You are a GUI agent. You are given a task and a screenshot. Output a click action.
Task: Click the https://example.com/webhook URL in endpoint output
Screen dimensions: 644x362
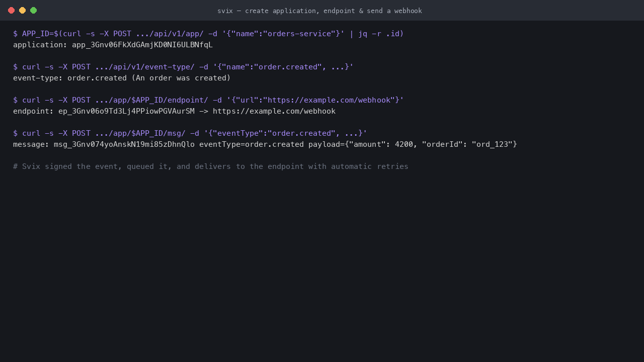click(274, 111)
